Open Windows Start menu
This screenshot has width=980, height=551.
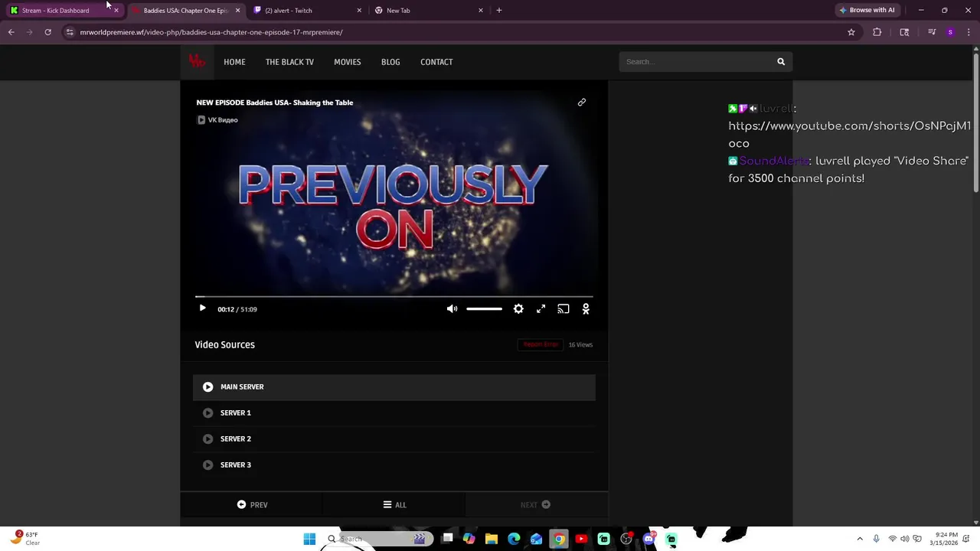309,539
